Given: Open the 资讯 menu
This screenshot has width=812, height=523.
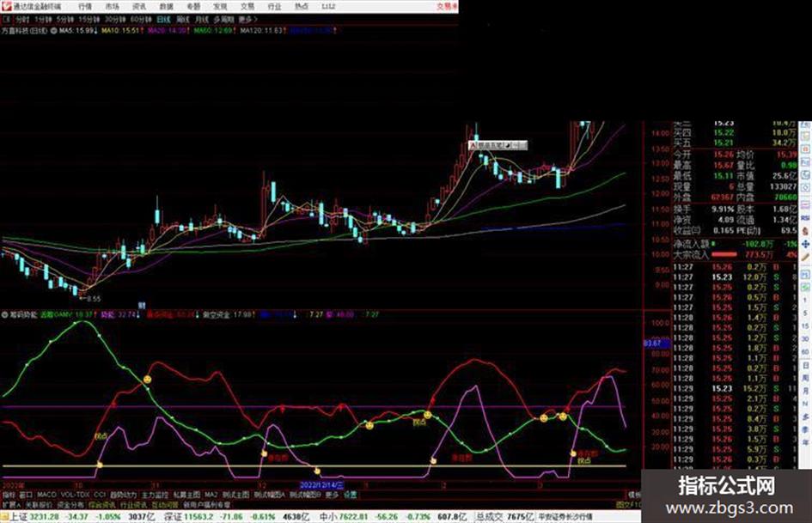Looking at the screenshot, I should pyautogui.click(x=139, y=6).
